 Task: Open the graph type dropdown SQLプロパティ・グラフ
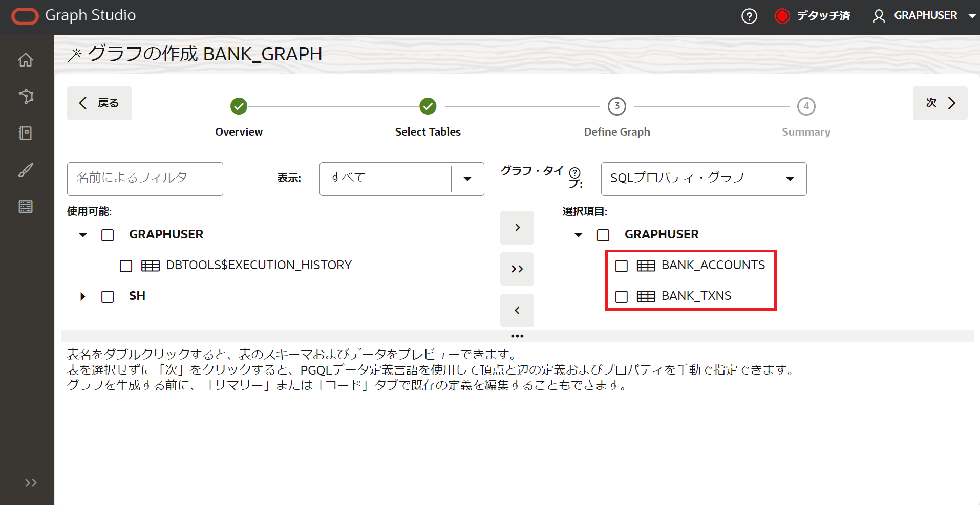(789, 178)
